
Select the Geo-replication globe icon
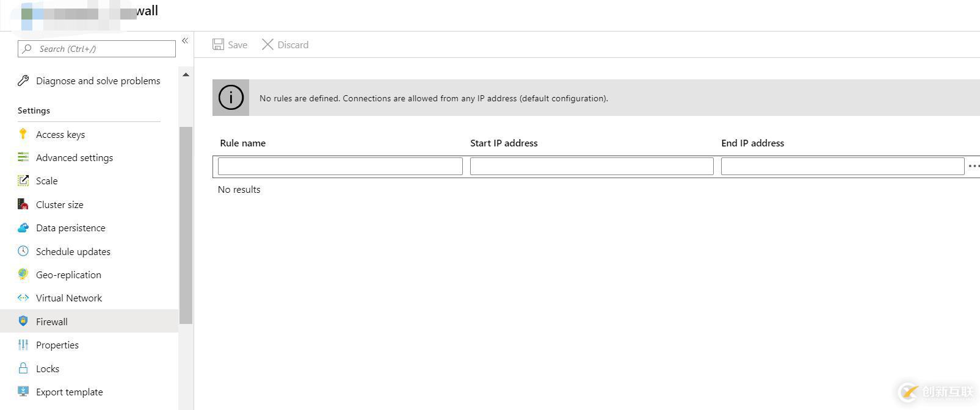click(x=23, y=275)
